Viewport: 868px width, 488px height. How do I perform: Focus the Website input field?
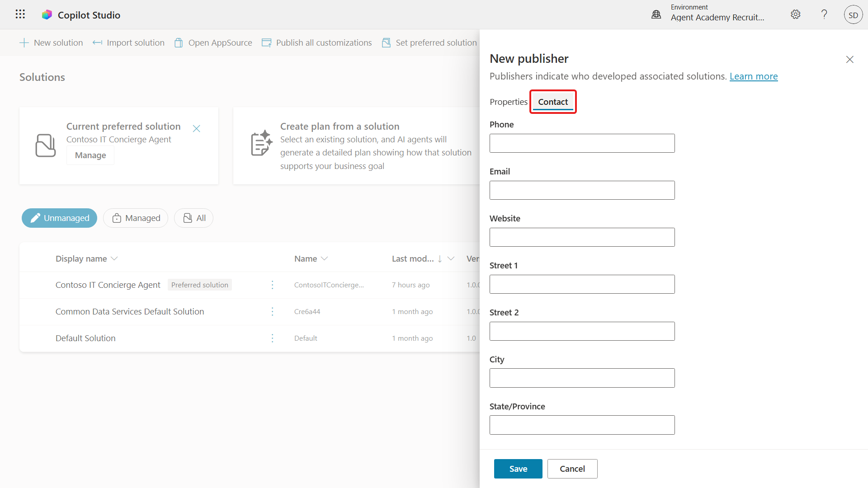point(582,237)
